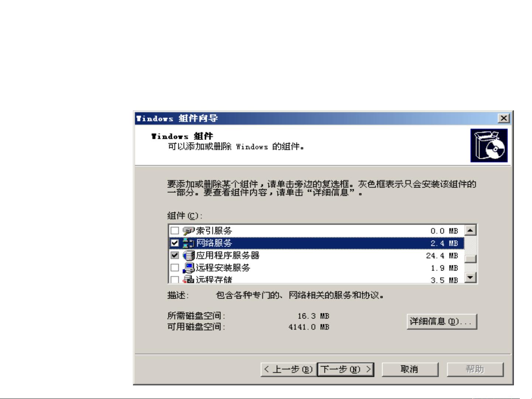Click the 组件(C): list label
This screenshot has height=399, width=532.
185,216
